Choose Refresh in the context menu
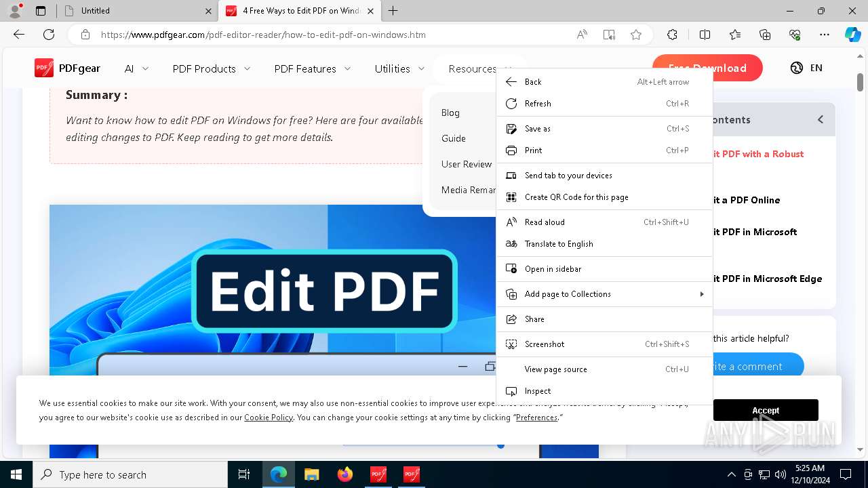 (605, 104)
